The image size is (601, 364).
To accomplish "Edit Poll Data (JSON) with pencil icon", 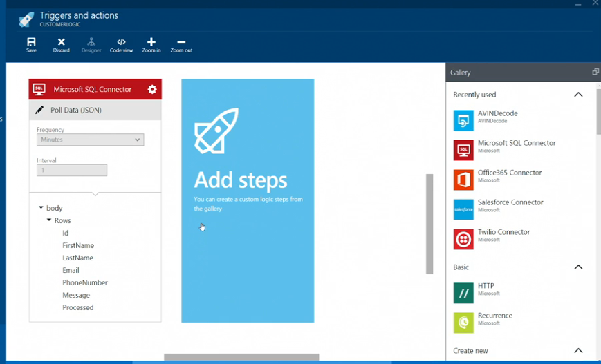I will (x=39, y=111).
